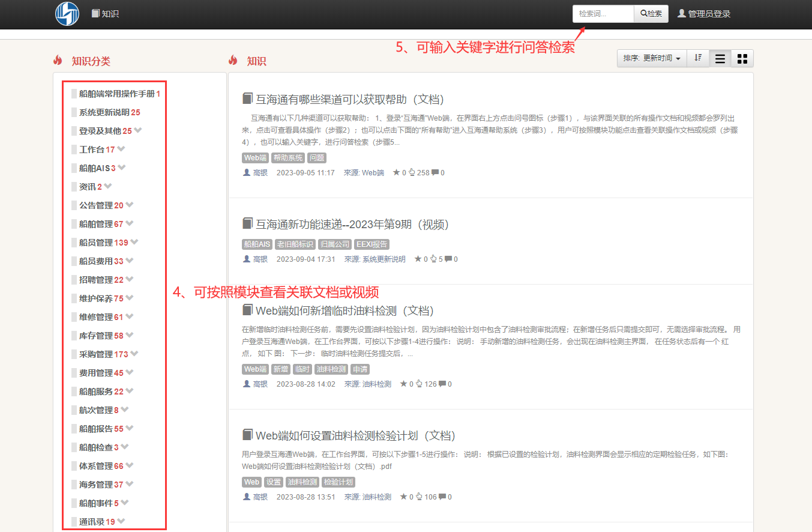Open the 知识 menu in top bar
812x532 pixels.
[x=105, y=13]
